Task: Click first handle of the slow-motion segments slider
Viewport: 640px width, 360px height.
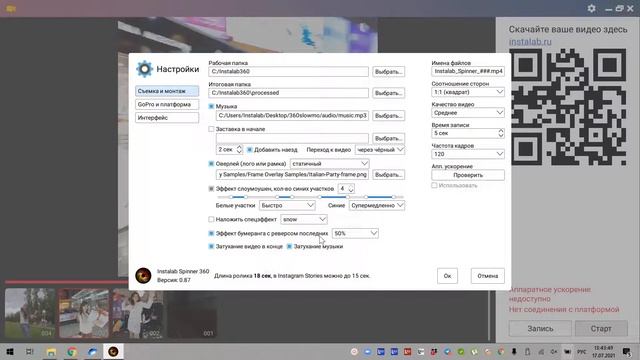Action: [x=231, y=197]
